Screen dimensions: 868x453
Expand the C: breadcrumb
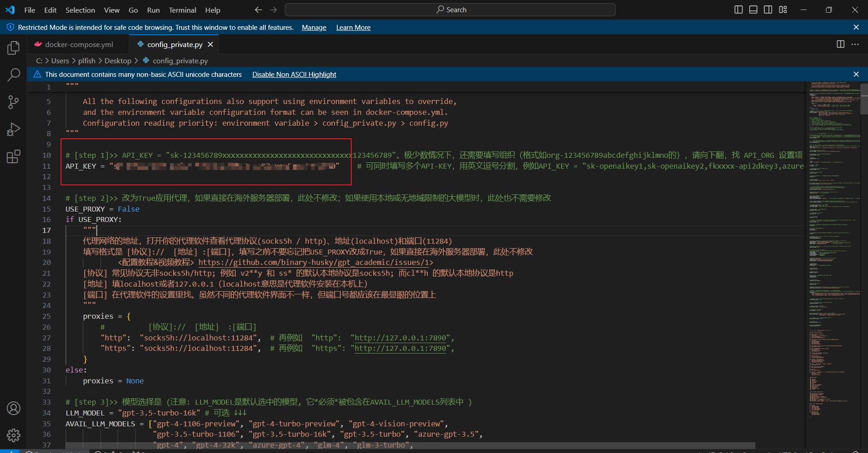39,61
